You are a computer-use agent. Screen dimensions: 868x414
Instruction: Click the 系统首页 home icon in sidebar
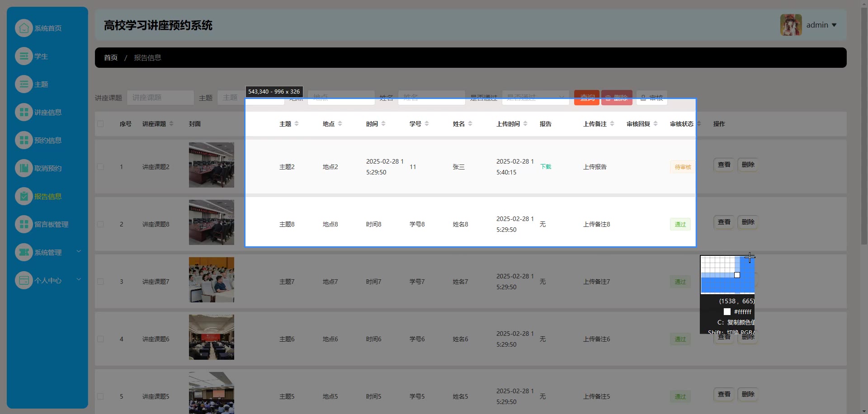pos(24,28)
